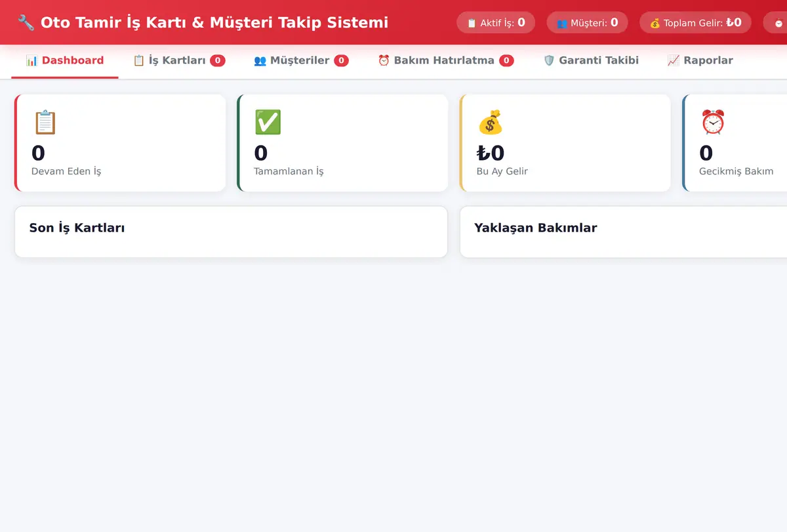Click the red 0 badge on Bakım Hatırlatma tab

click(506, 60)
